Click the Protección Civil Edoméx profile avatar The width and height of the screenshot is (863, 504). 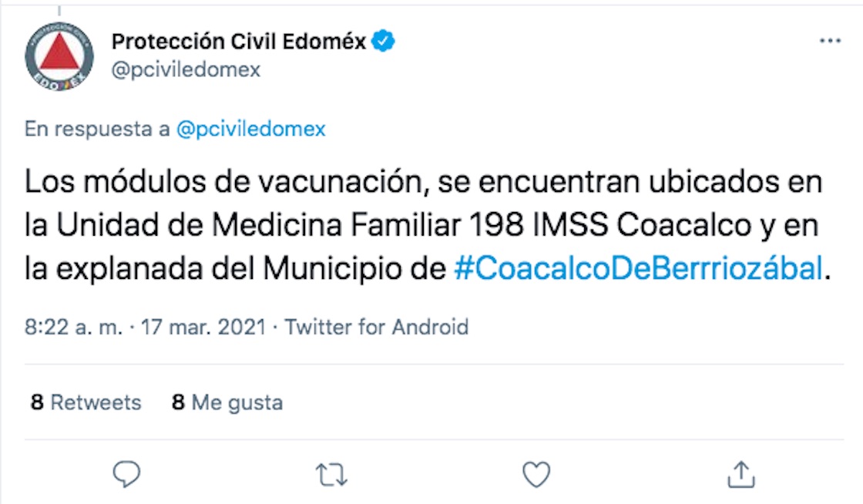[59, 56]
